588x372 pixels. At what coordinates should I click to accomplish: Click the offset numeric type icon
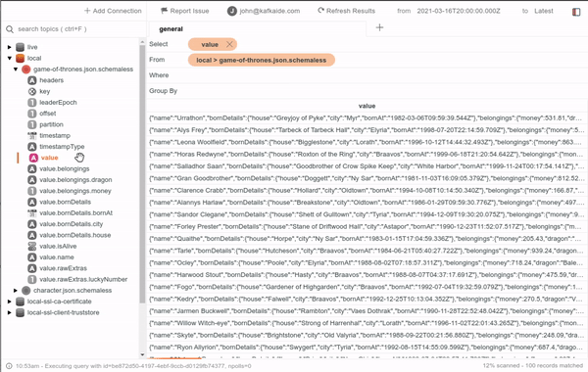pos(32,114)
